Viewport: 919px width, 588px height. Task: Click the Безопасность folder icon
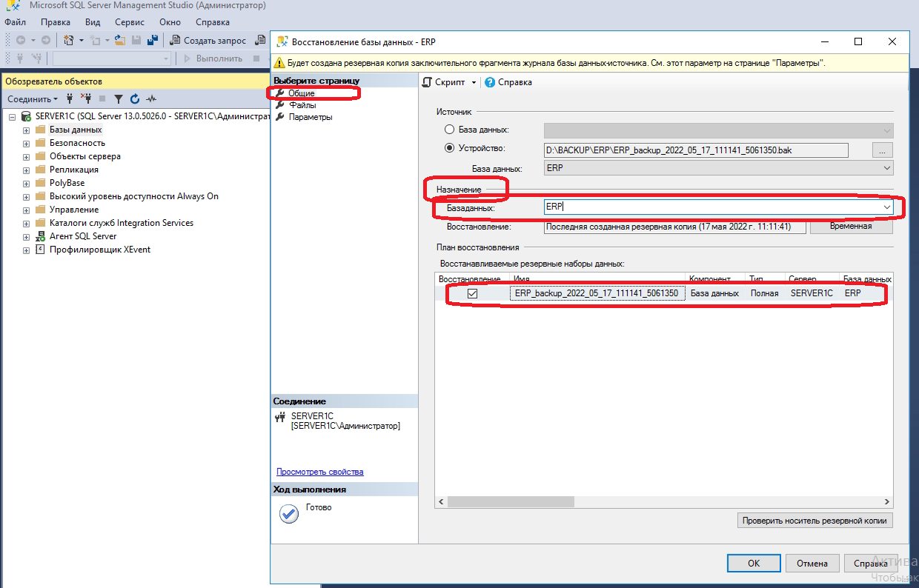(40, 143)
